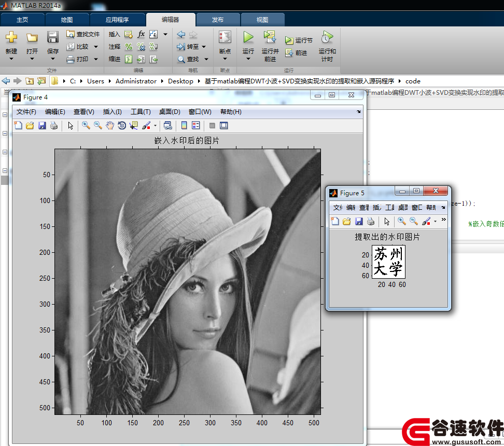Expand the 打印 dropdown arrow in ribbon
Image resolution: width=504 pixels, height=446 pixels.
click(96, 59)
